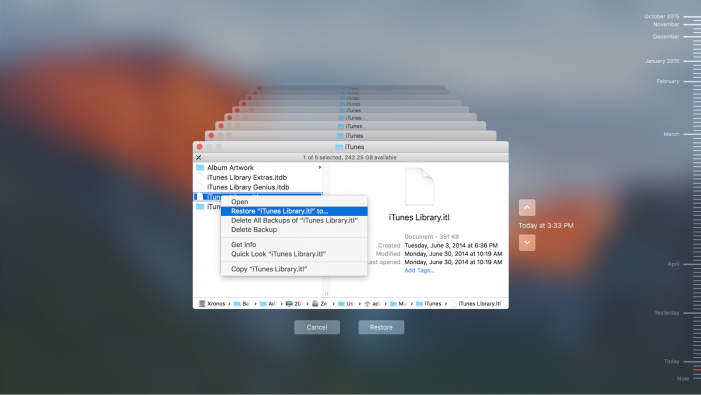Viewport: 701px width, 395px height.
Task: Click the Ba folder in path bar
Action: (x=242, y=304)
